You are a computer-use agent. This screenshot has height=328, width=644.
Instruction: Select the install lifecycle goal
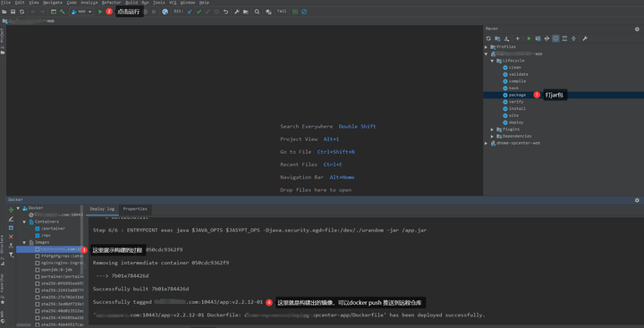517,109
